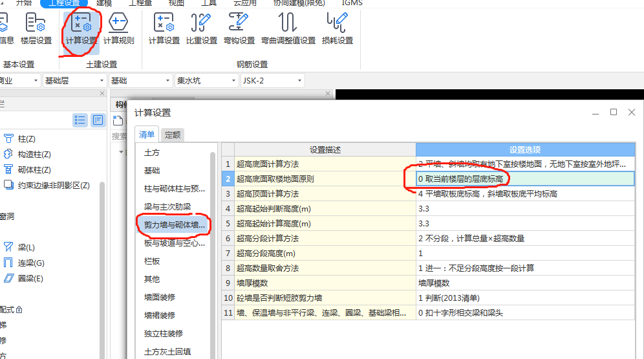This screenshot has height=359, width=644.
Task: Edit 超高起始计算高度(m) value 3.3
Action: coord(525,223)
